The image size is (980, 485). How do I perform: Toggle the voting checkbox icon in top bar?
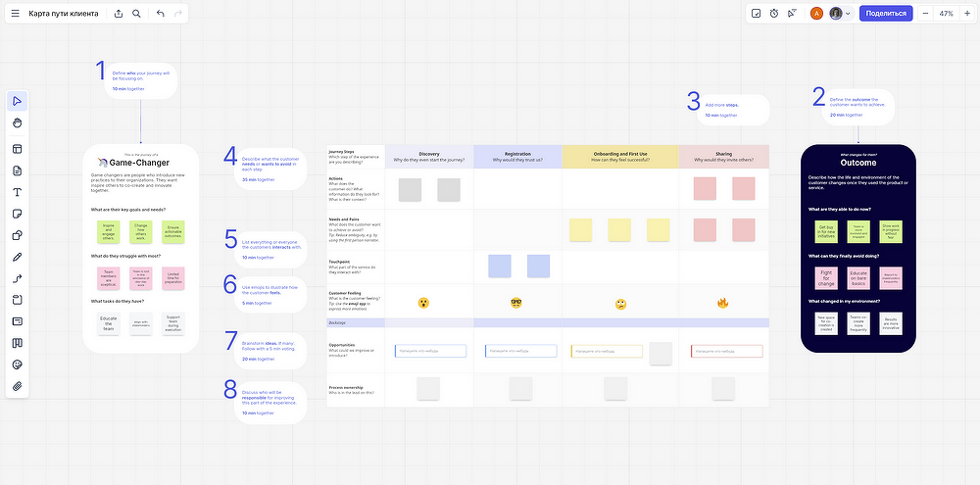pyautogui.click(x=757, y=14)
